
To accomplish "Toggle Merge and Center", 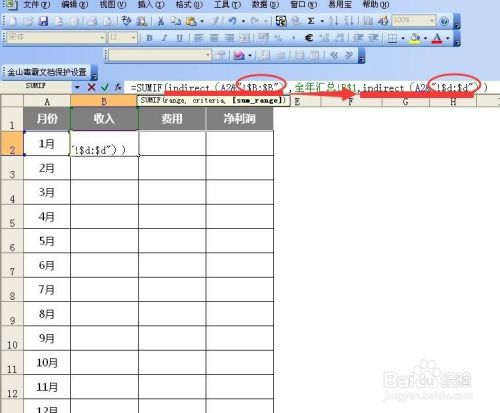I will [x=245, y=38].
